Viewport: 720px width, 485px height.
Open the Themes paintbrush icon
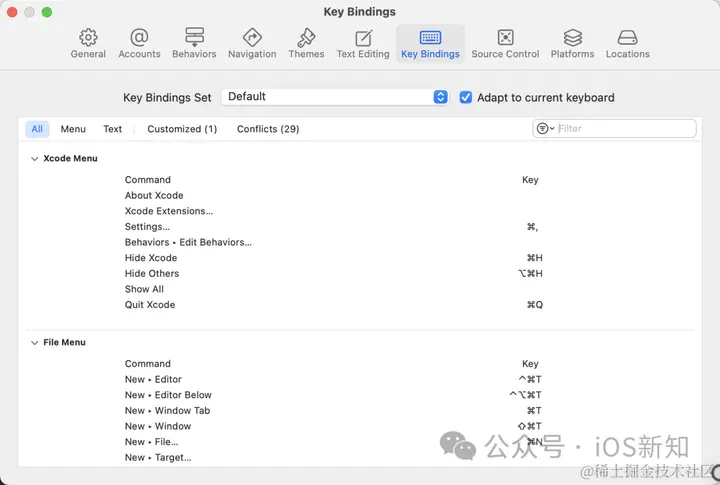click(306, 38)
